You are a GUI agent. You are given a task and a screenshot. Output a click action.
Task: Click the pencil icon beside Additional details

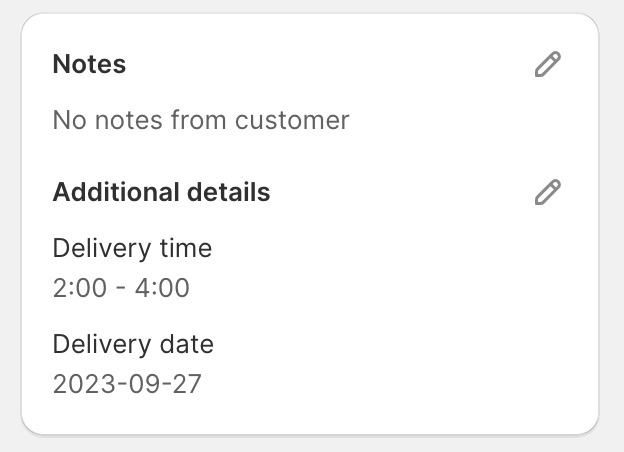click(x=548, y=192)
